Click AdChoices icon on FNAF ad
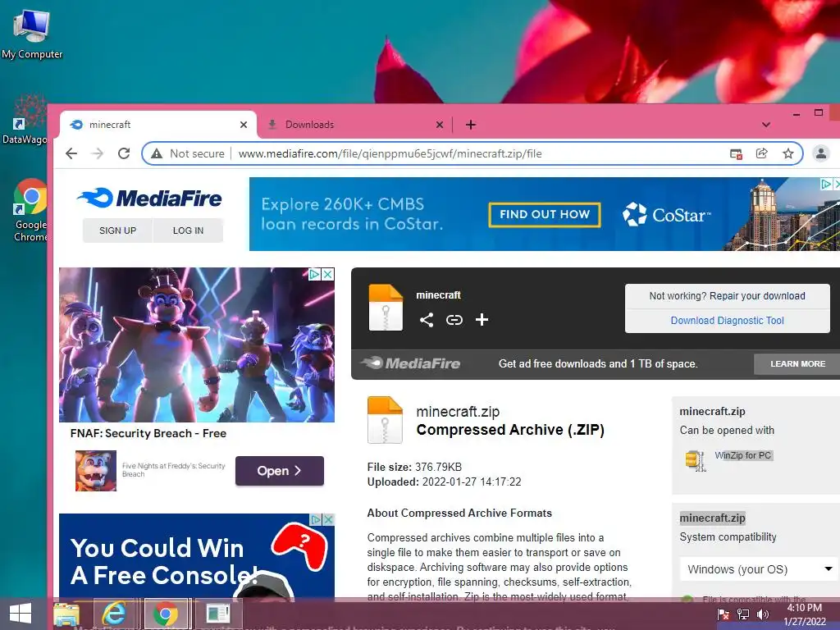The width and height of the screenshot is (840, 630). coord(314,274)
